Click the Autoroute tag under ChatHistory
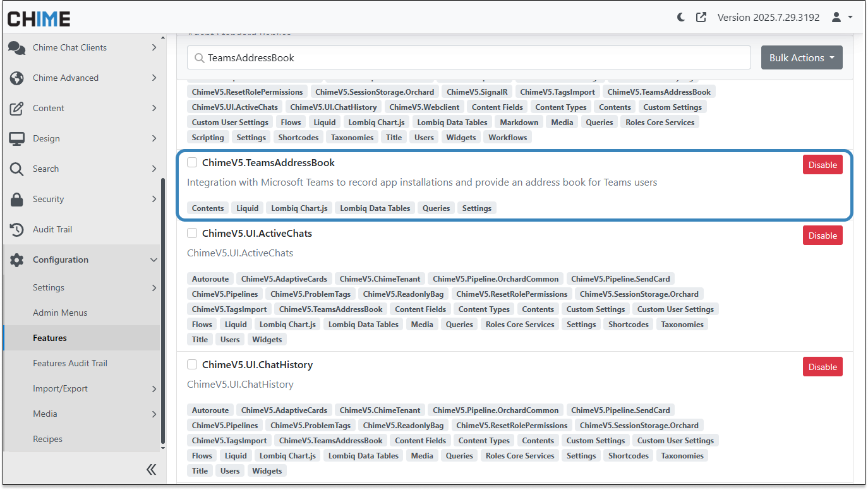 click(210, 410)
